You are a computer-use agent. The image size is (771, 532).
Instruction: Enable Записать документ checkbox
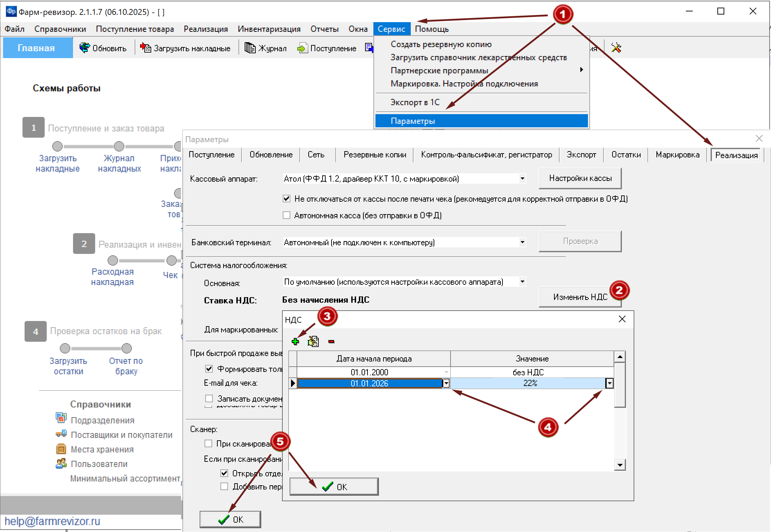coord(209,398)
